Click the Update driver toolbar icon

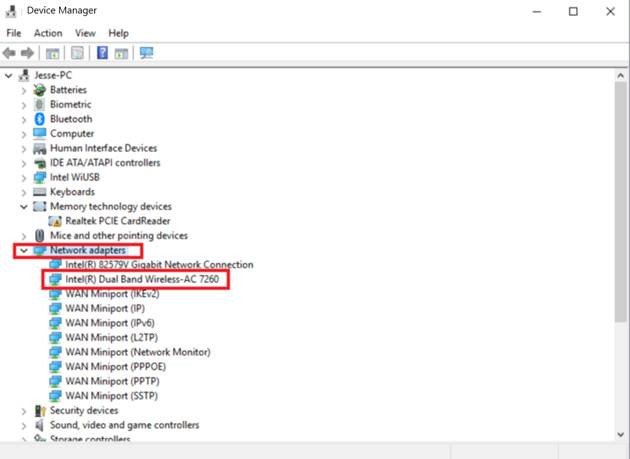pyautogui.click(x=121, y=53)
